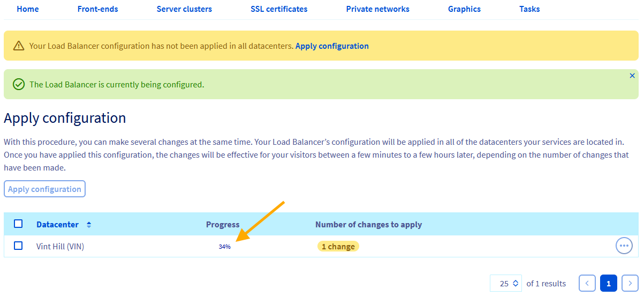Switch to the Front-ends tab
The image size is (644, 296).
pyautogui.click(x=97, y=9)
